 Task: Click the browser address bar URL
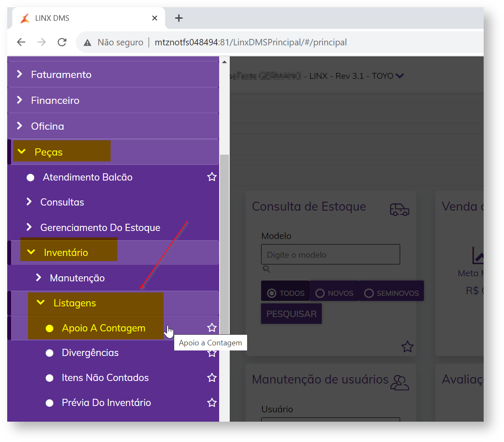click(251, 42)
